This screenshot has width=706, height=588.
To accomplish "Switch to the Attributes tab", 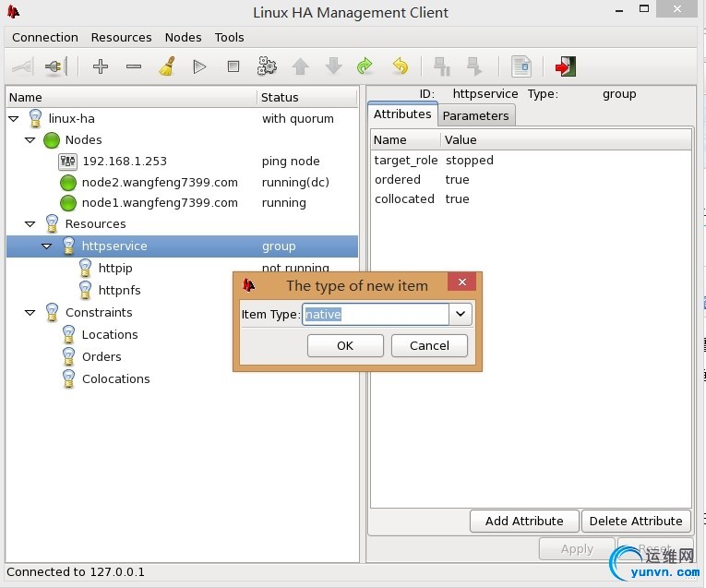I will (x=402, y=114).
